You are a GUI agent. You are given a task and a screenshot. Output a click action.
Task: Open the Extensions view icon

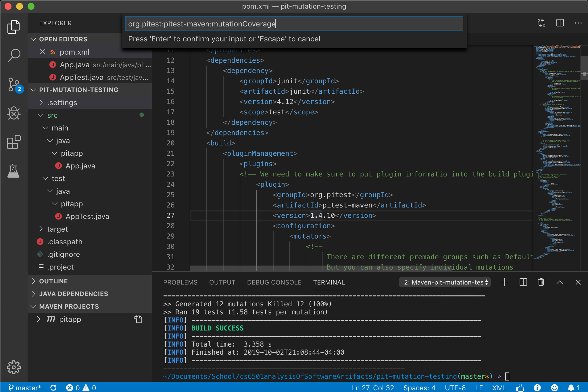pyautogui.click(x=14, y=142)
